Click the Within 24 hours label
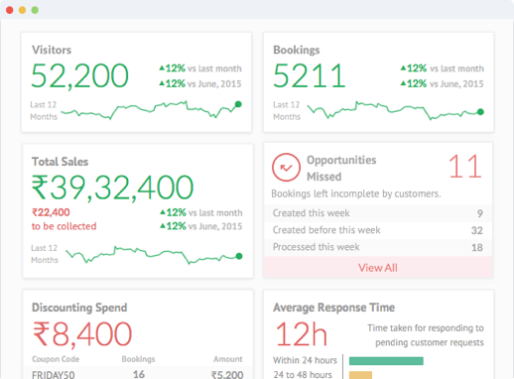This screenshot has height=379, width=514. click(x=305, y=360)
